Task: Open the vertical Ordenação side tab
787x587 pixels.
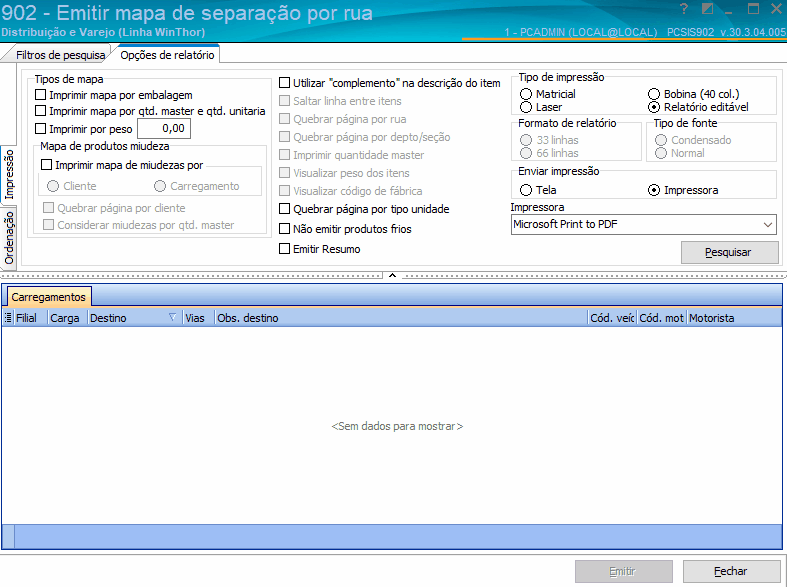Action: point(9,237)
